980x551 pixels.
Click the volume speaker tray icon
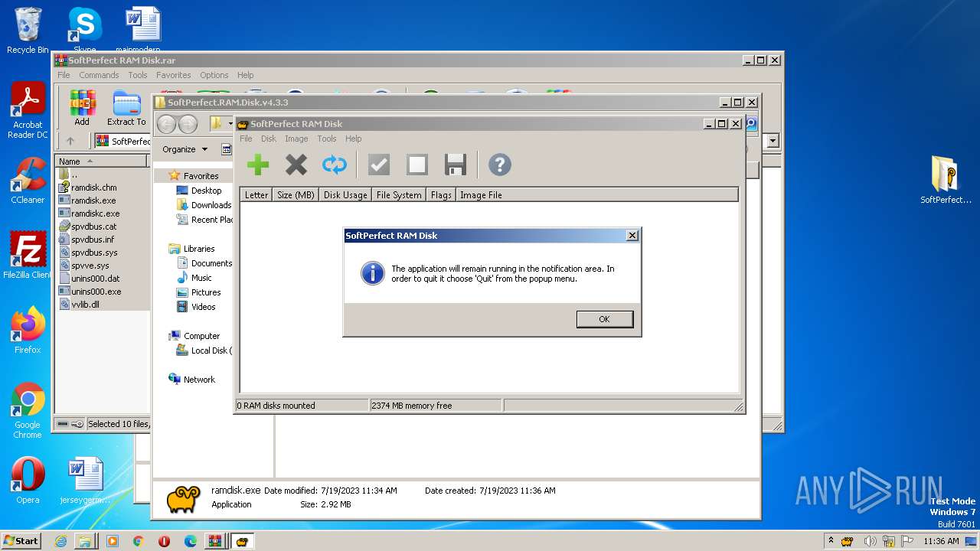click(870, 541)
